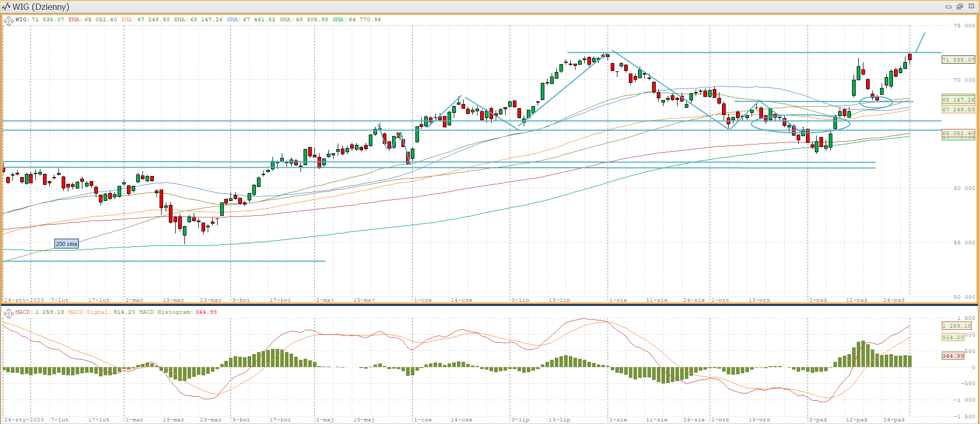The image size is (980, 424).
Task: Click the 1-cze date marker on the price time axis
Action: [423, 300]
